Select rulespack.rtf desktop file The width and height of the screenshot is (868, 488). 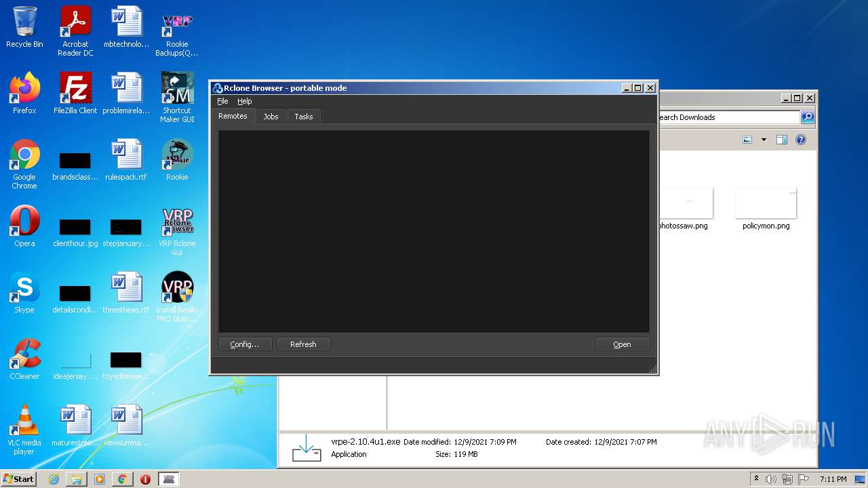click(126, 160)
